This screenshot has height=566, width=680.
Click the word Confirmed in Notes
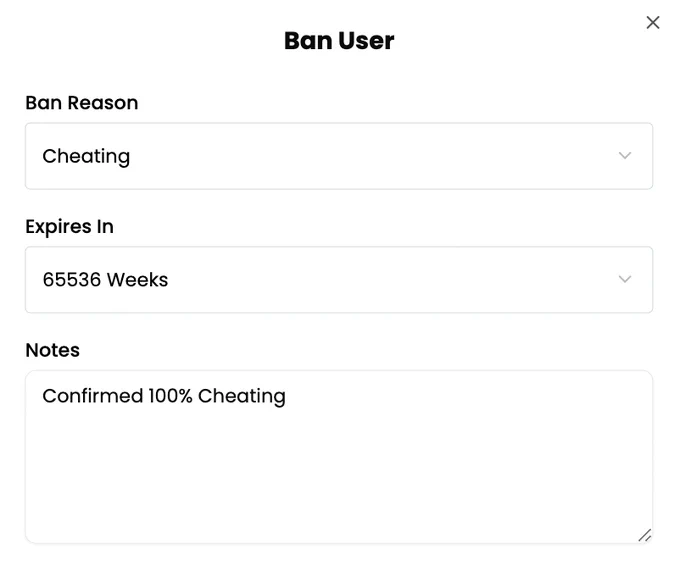tap(93, 396)
